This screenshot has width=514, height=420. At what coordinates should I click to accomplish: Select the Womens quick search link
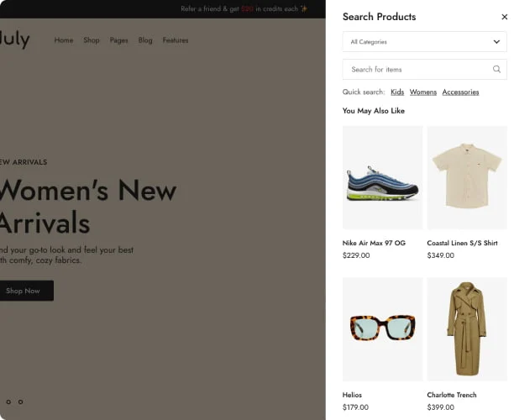422,92
